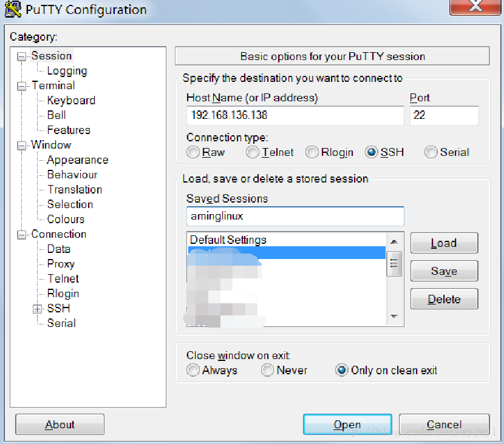
Task: Click the About button
Action: (x=60, y=425)
